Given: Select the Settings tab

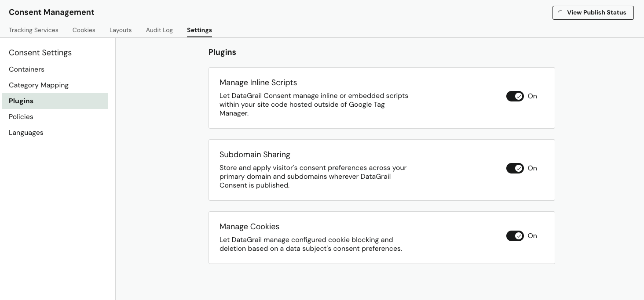Looking at the screenshot, I should coord(199,30).
